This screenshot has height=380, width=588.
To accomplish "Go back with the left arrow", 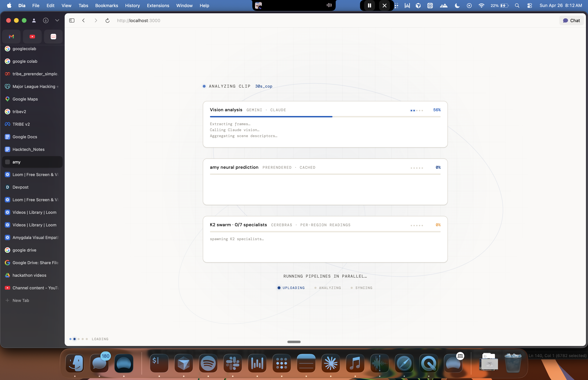I will click(x=84, y=20).
